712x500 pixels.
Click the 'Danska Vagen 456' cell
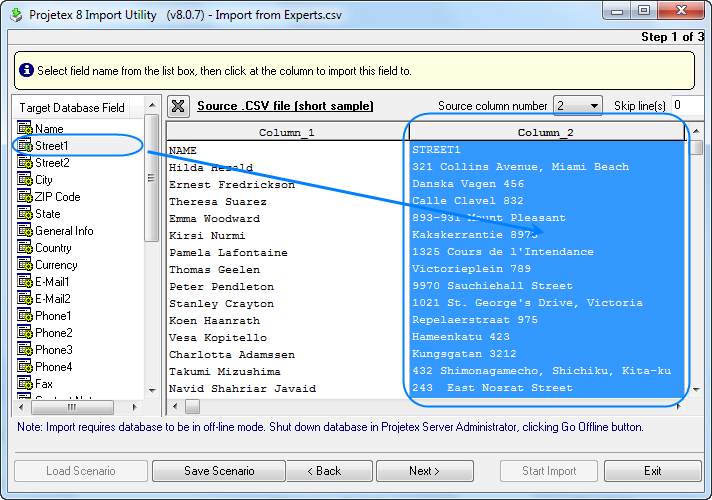tap(468, 184)
